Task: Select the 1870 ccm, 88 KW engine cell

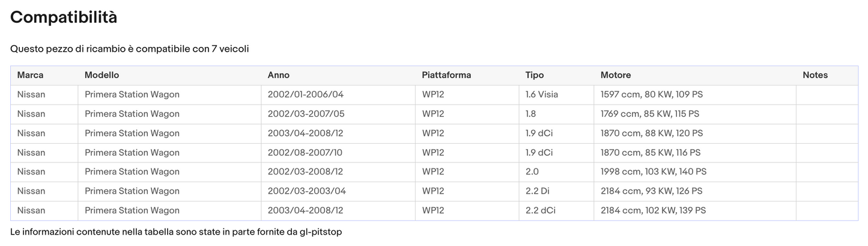Action: coord(651,133)
